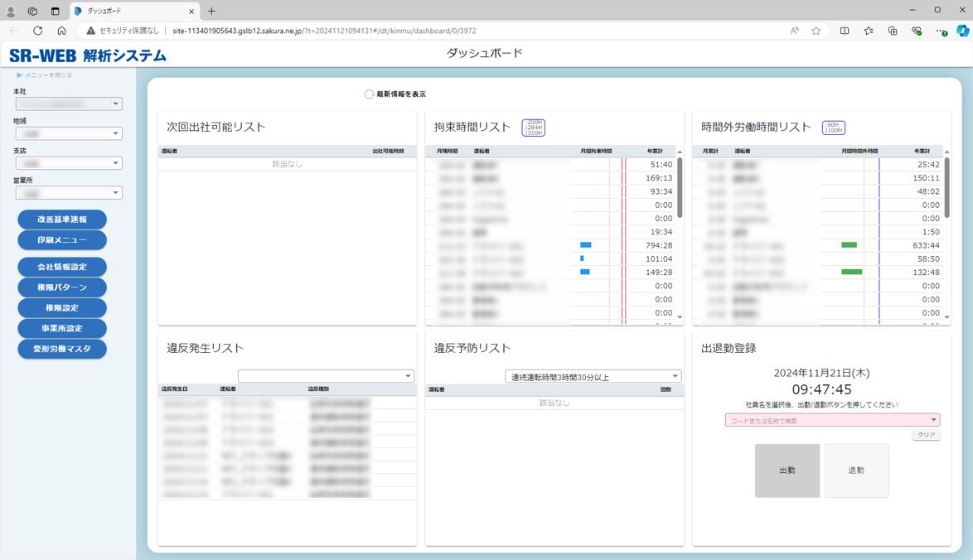The image size is (973, 560).
Task: Collapse sidebar with メニューを閉じる arrow
Action: tap(19, 75)
